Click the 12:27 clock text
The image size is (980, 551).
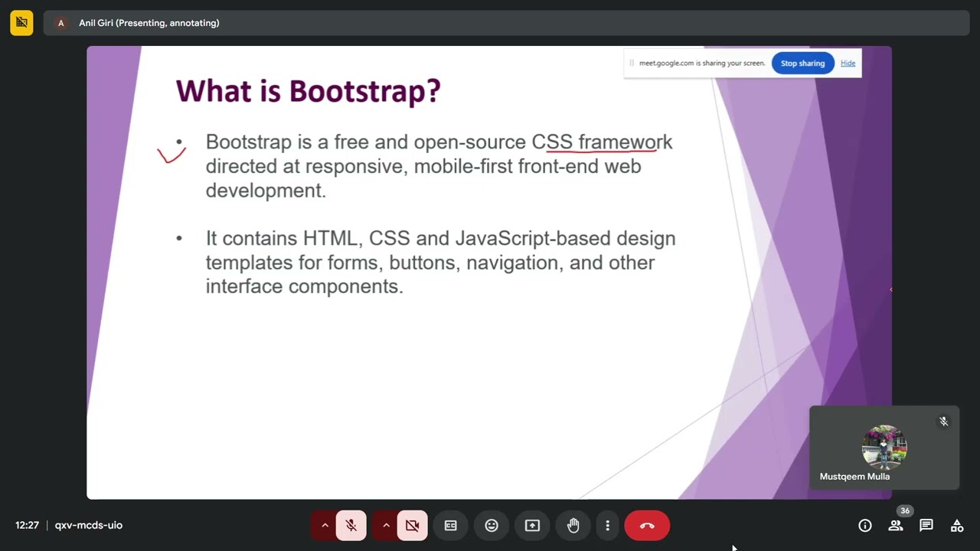point(27,526)
